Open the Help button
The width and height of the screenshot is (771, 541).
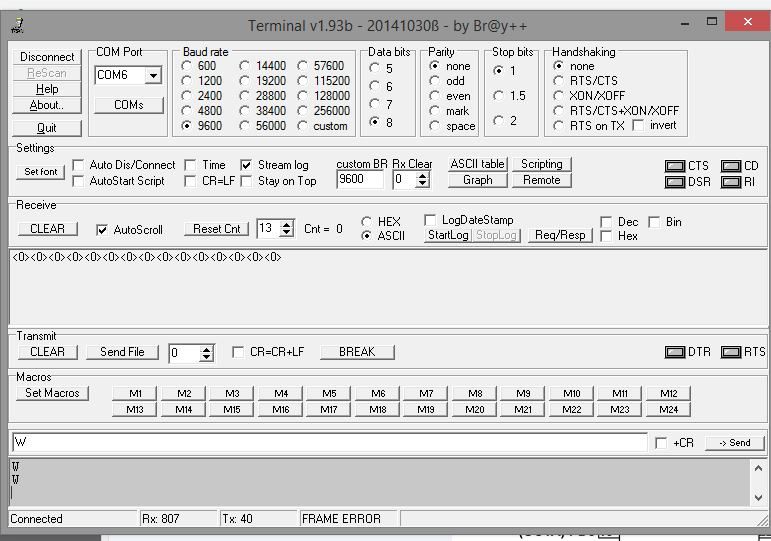point(47,89)
